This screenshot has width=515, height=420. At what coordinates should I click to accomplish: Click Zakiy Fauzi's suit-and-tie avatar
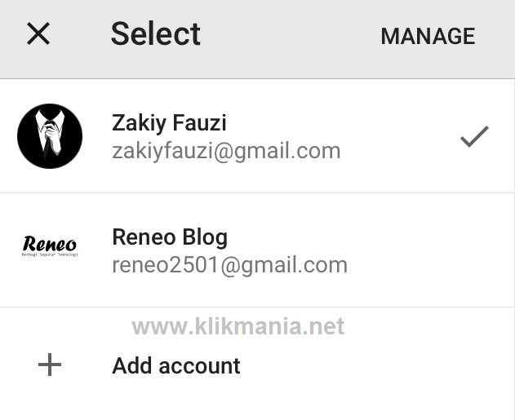pyautogui.click(x=50, y=136)
